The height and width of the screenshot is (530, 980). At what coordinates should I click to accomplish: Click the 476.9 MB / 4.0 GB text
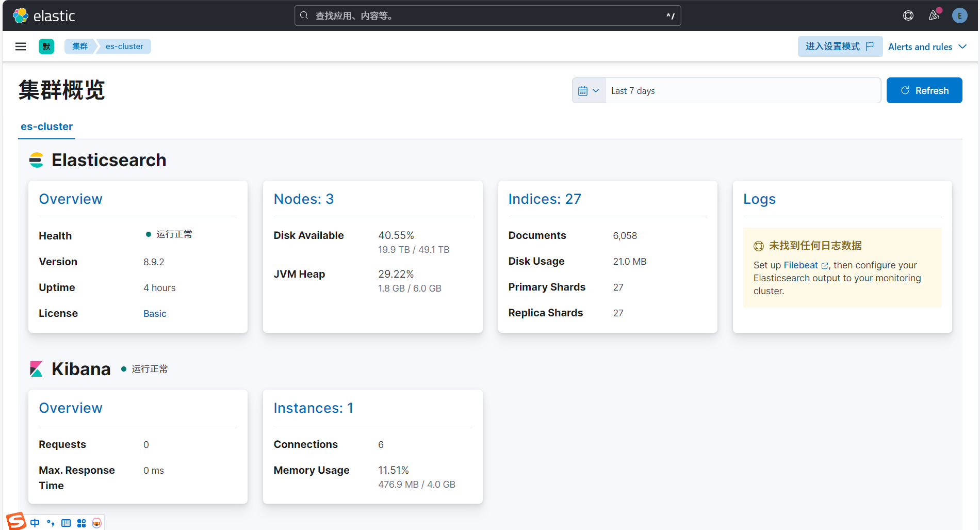[x=417, y=485]
